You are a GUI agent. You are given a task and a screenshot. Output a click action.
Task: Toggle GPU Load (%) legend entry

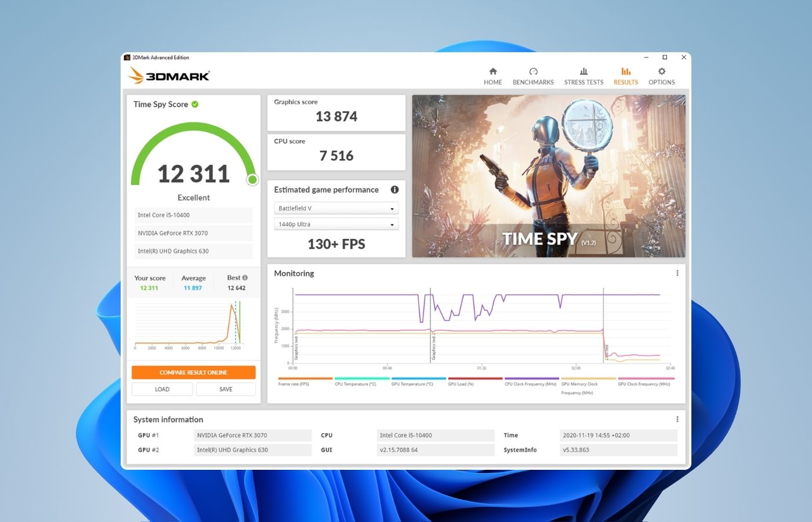pos(475,382)
